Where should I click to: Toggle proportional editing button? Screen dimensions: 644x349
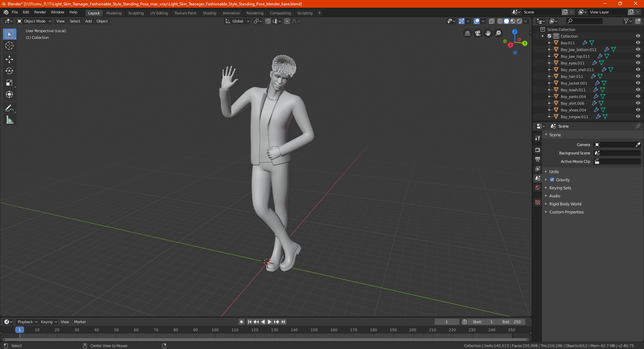(x=287, y=21)
